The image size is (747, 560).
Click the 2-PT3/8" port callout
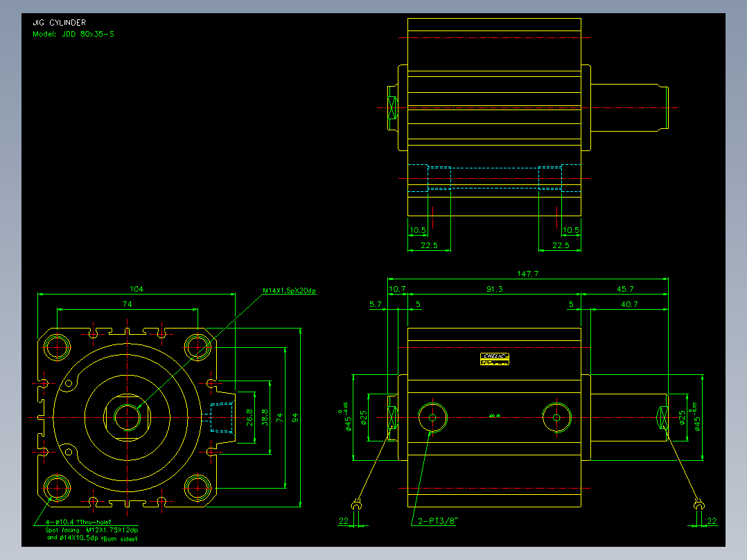[x=437, y=521]
